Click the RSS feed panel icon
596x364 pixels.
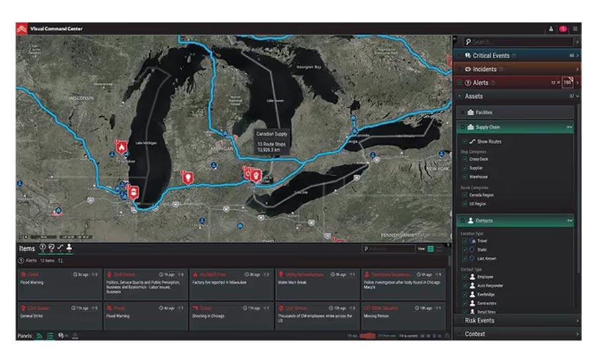coord(39,336)
